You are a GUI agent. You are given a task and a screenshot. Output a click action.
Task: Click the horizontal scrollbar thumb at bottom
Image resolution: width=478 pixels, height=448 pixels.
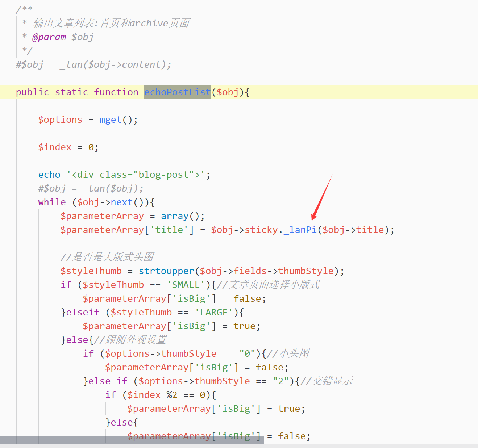coord(132,440)
